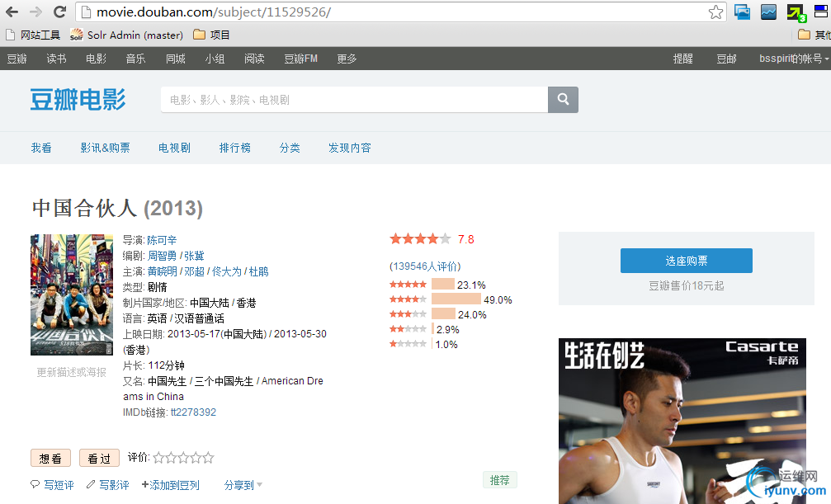Rate three stars in 评价 stars

pyautogui.click(x=183, y=458)
